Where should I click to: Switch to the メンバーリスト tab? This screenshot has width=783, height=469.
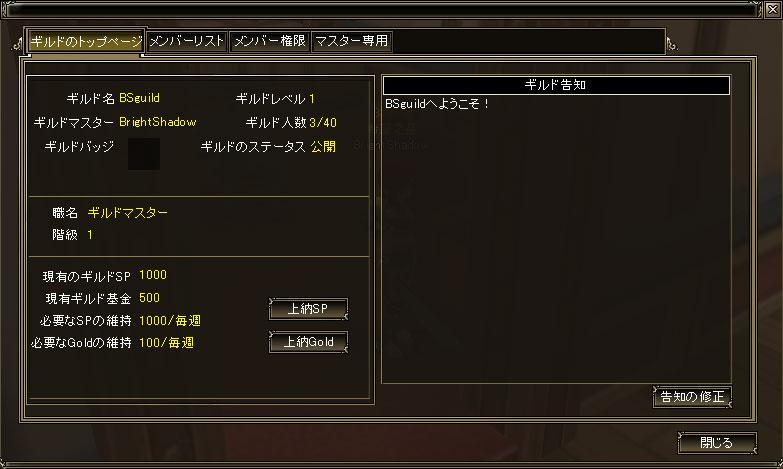tap(187, 41)
